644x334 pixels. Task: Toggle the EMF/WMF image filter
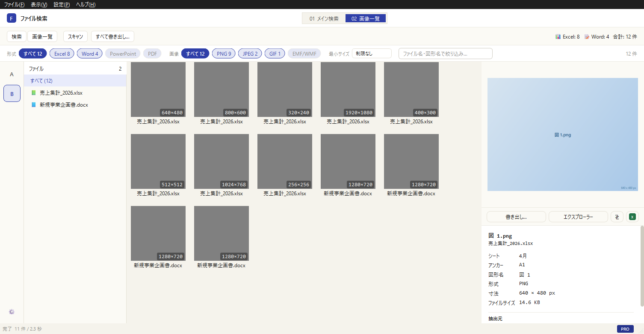tap(304, 54)
